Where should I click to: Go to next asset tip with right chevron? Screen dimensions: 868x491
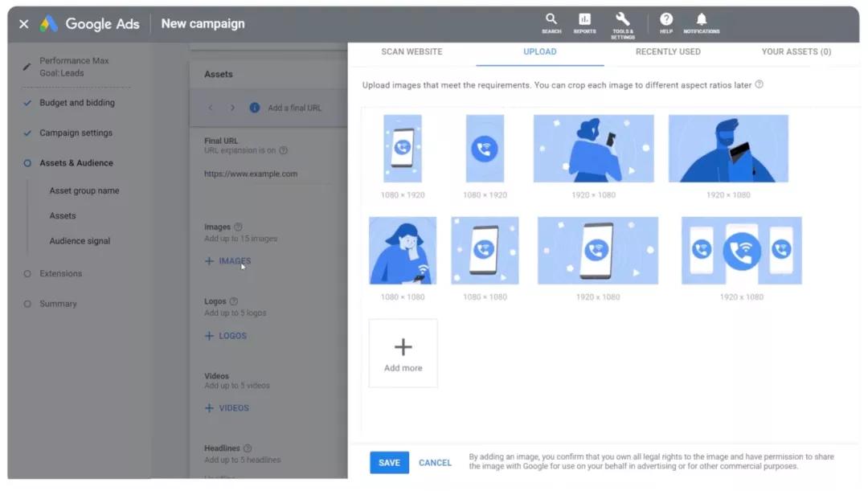coord(232,108)
